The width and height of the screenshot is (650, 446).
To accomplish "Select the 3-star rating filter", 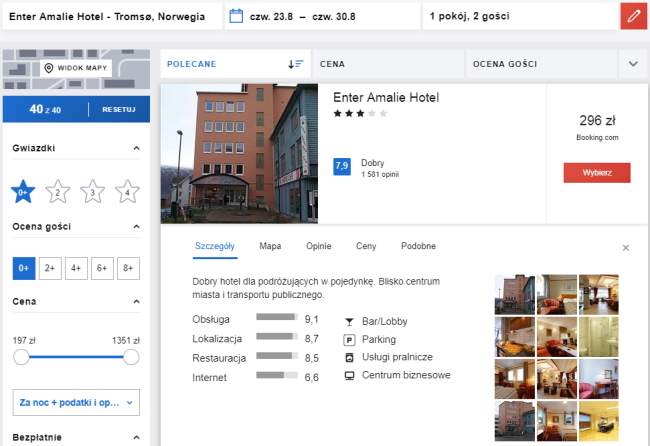I will click(92, 191).
